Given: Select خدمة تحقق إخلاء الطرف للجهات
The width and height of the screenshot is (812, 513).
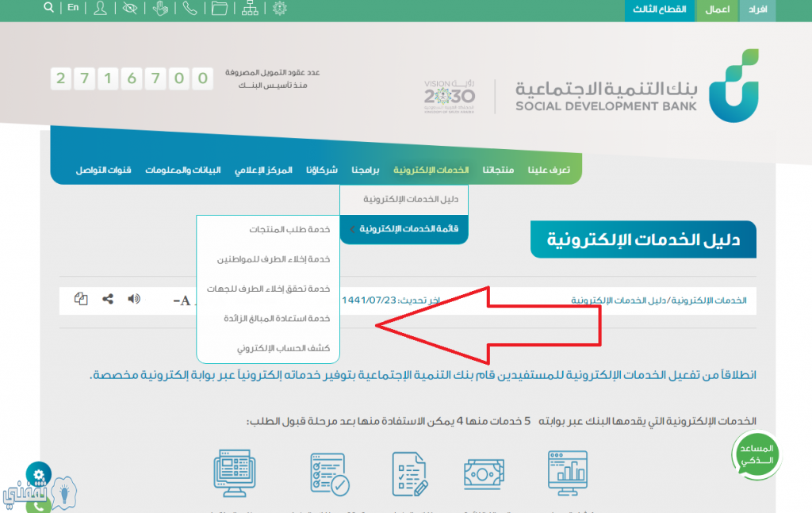Looking at the screenshot, I should click(268, 289).
